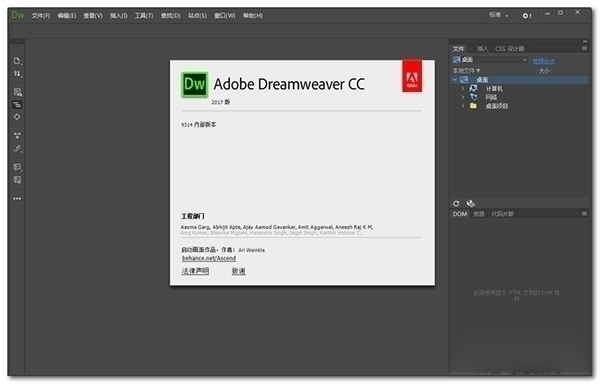Viewport: 600px width, 384px height.
Task: Open the 桌面 site dropdown in Files panel
Action: (x=490, y=60)
